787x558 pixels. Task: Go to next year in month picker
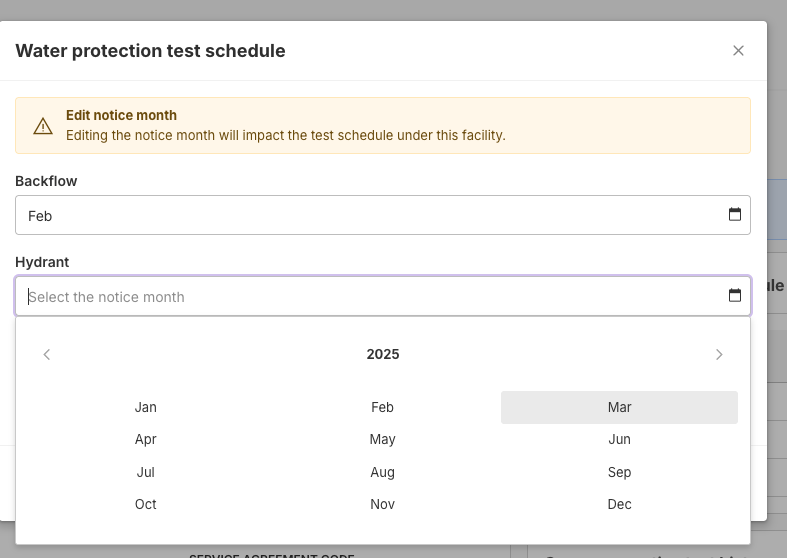(719, 354)
